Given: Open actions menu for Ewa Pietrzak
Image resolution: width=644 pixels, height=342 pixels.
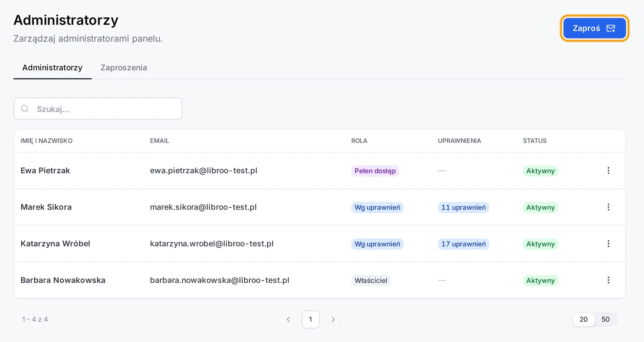Looking at the screenshot, I should pyautogui.click(x=608, y=170).
